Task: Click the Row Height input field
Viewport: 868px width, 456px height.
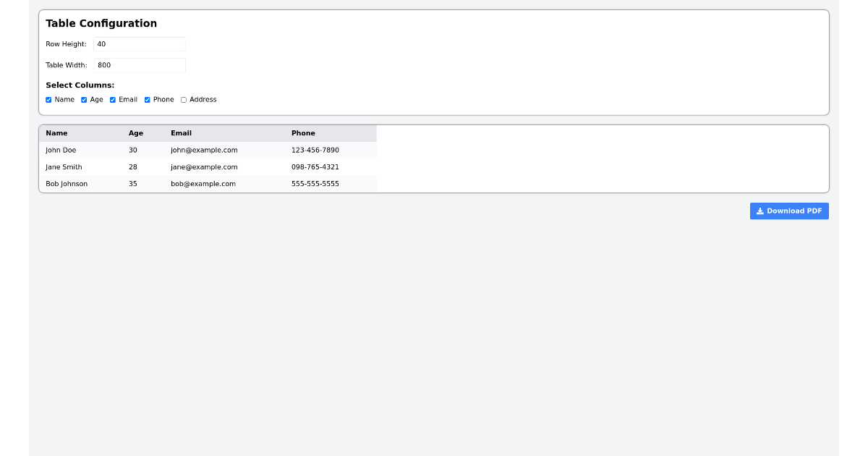Action: point(139,43)
